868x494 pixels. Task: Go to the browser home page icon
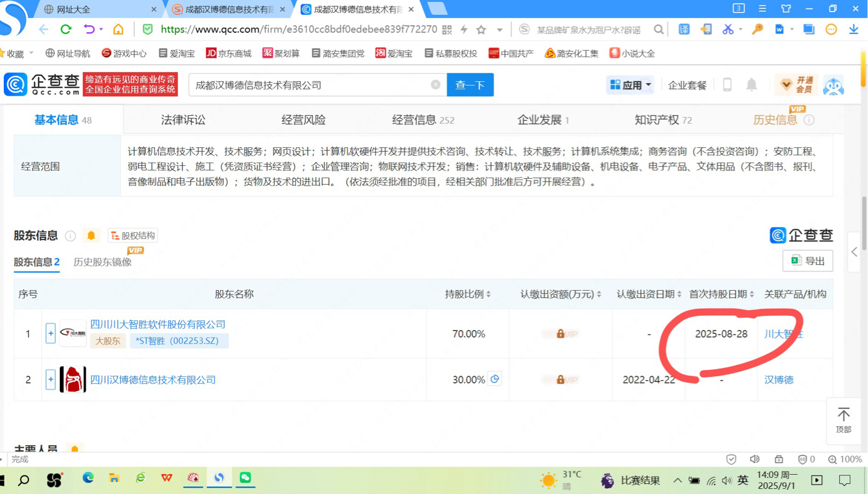(118, 30)
